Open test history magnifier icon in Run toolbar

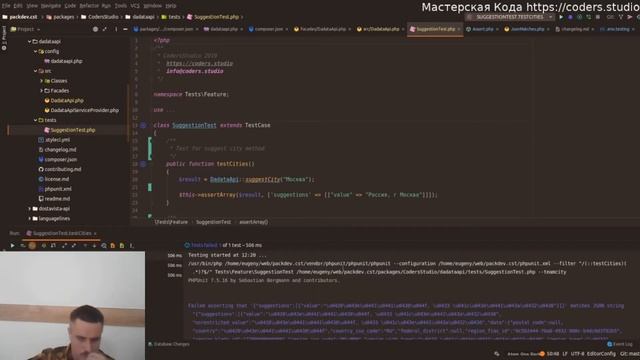tap(104, 246)
